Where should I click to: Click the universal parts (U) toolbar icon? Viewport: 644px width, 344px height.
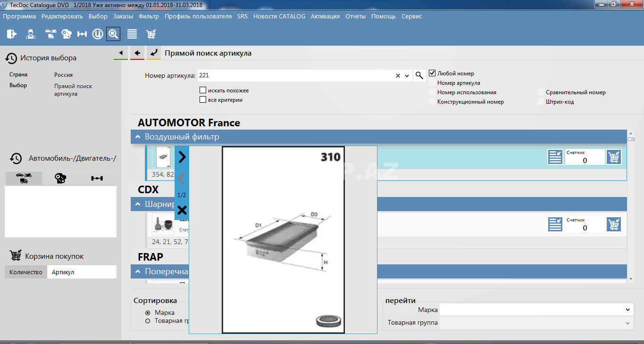tap(98, 34)
